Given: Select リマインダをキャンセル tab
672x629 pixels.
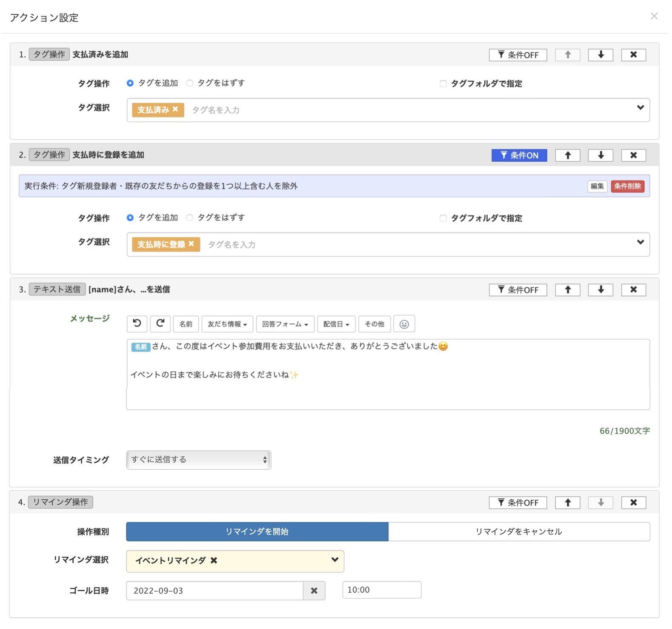Looking at the screenshot, I should (519, 532).
